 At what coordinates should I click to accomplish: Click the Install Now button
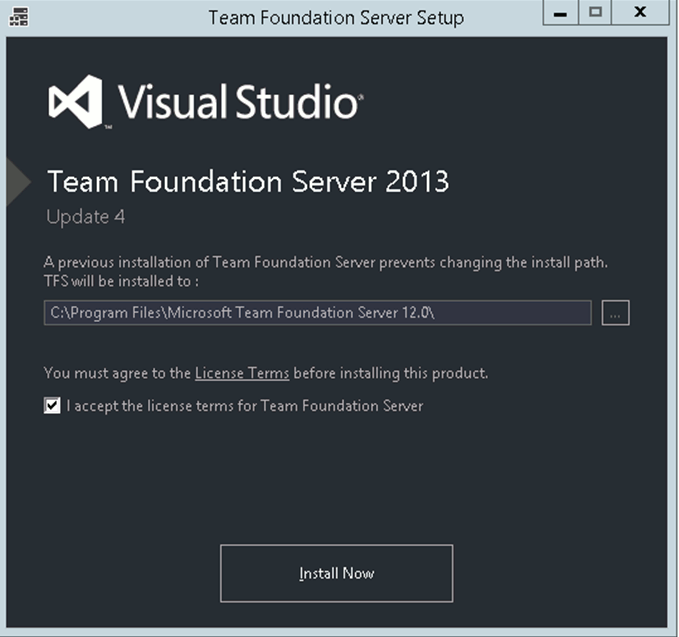point(336,573)
